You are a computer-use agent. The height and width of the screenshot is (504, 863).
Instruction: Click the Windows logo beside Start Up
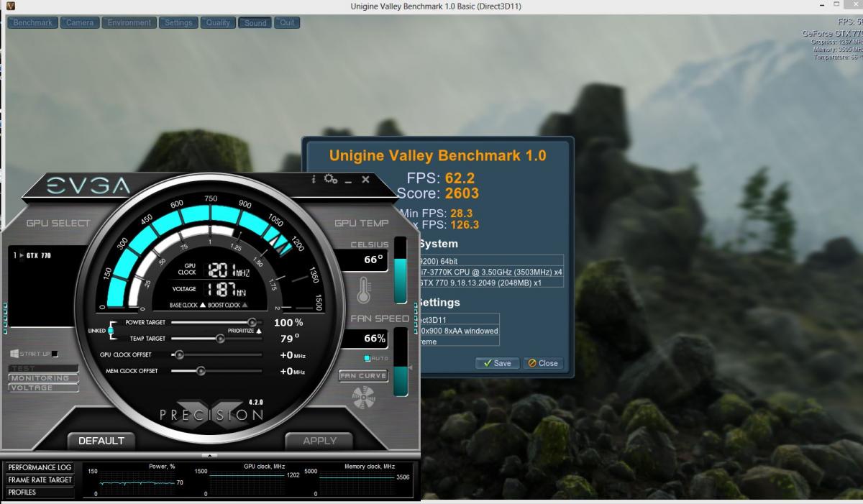coord(14,354)
